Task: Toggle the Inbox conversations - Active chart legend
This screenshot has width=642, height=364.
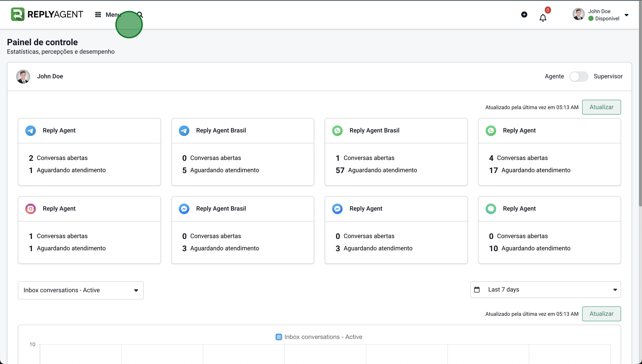Action: point(319,337)
